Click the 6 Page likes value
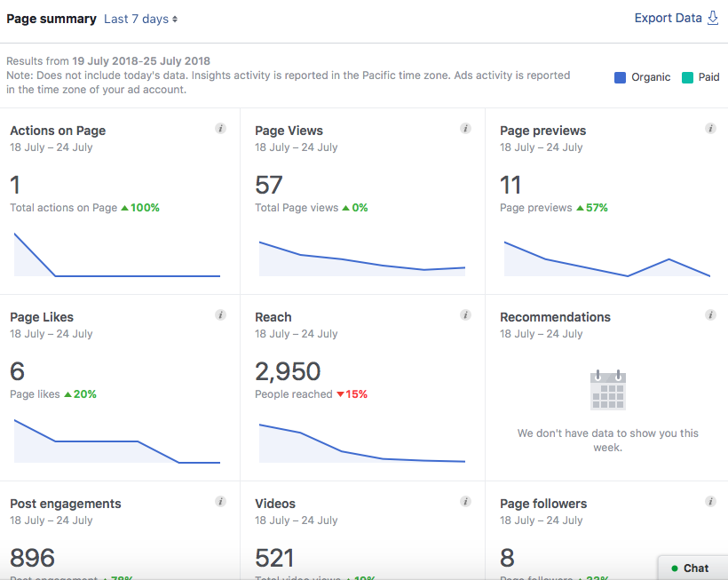 coord(17,371)
